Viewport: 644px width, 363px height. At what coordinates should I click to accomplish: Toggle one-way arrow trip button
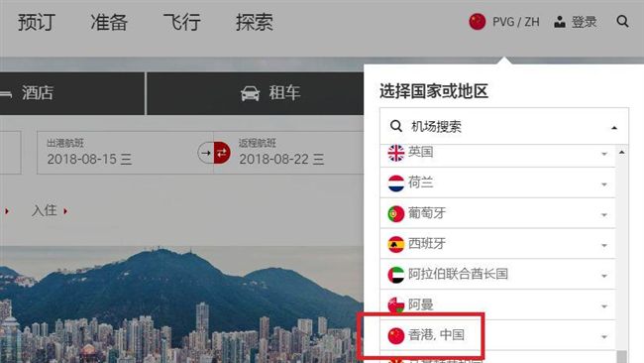pos(206,153)
